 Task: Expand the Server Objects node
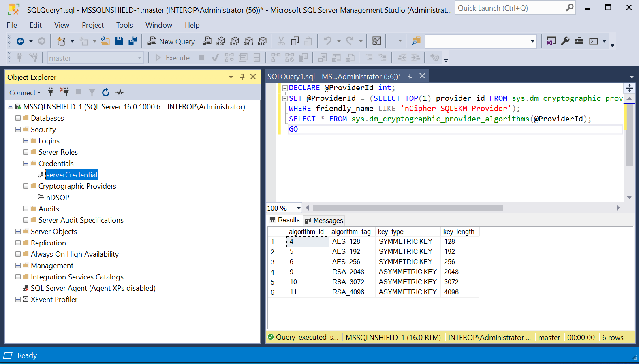18,232
